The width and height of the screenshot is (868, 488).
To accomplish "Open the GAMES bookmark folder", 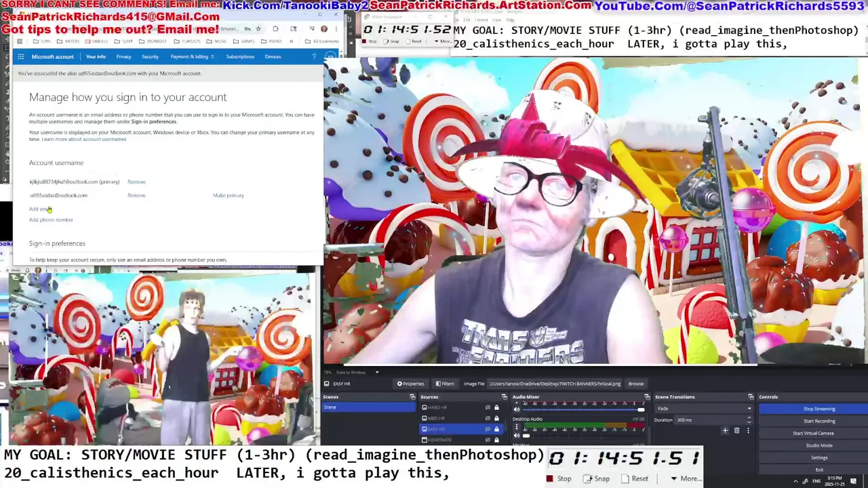I will [244, 41].
